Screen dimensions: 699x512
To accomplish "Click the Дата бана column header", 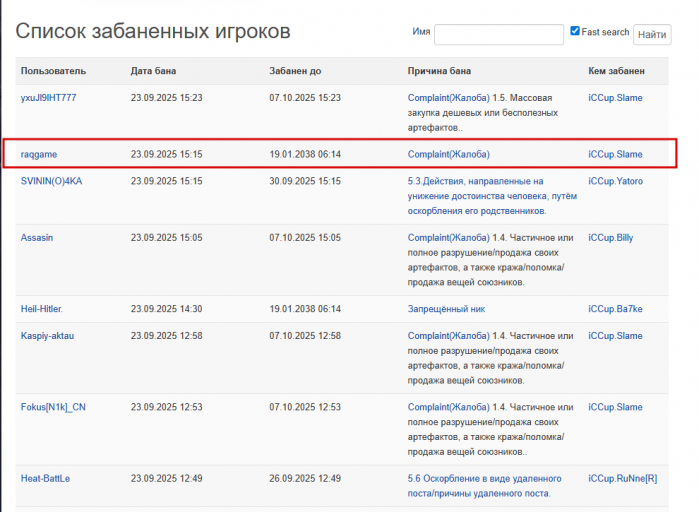I will 153,71.
